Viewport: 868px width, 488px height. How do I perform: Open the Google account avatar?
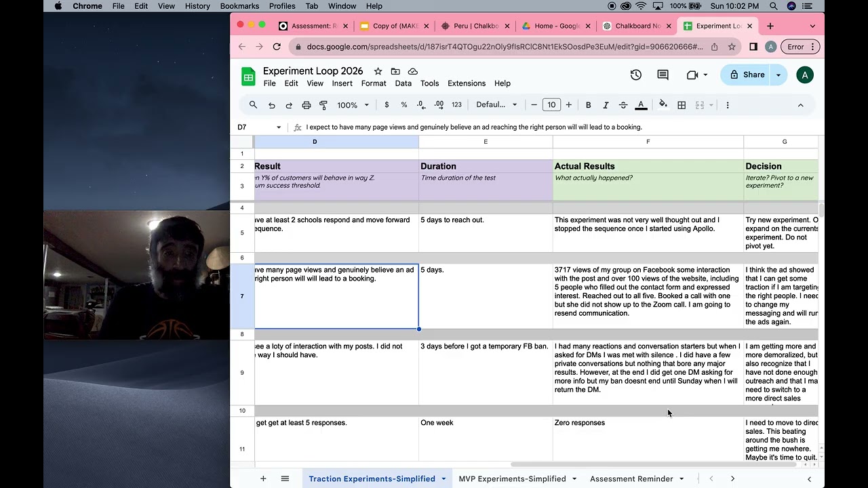[x=804, y=75]
